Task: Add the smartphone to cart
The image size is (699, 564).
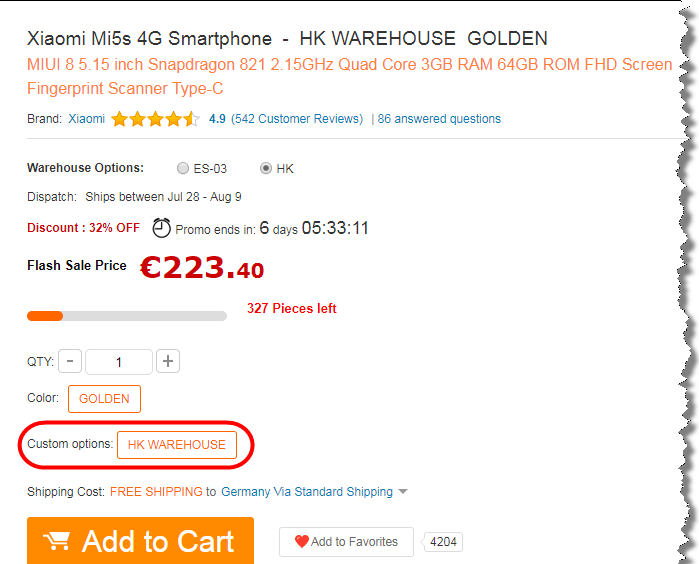Action: (x=140, y=540)
